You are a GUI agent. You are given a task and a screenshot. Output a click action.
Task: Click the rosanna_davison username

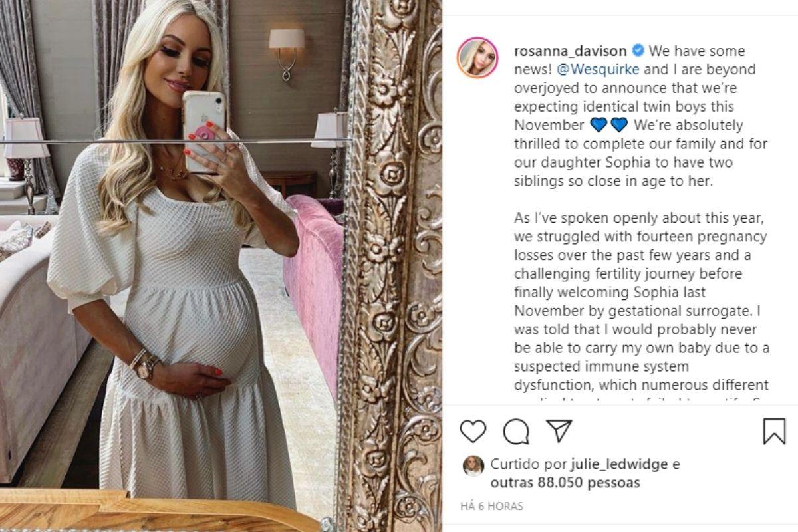coord(571,51)
